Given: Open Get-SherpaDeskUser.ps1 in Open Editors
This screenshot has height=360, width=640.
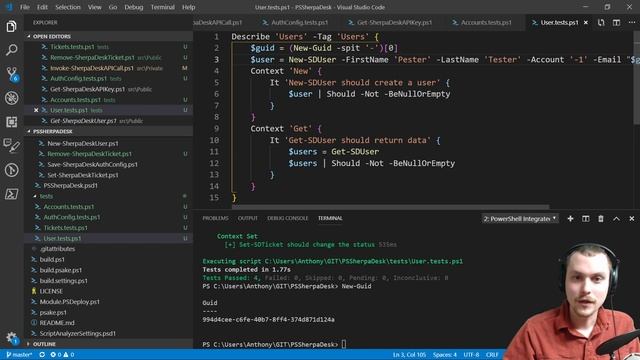Looking at the screenshot, I should point(109,121).
